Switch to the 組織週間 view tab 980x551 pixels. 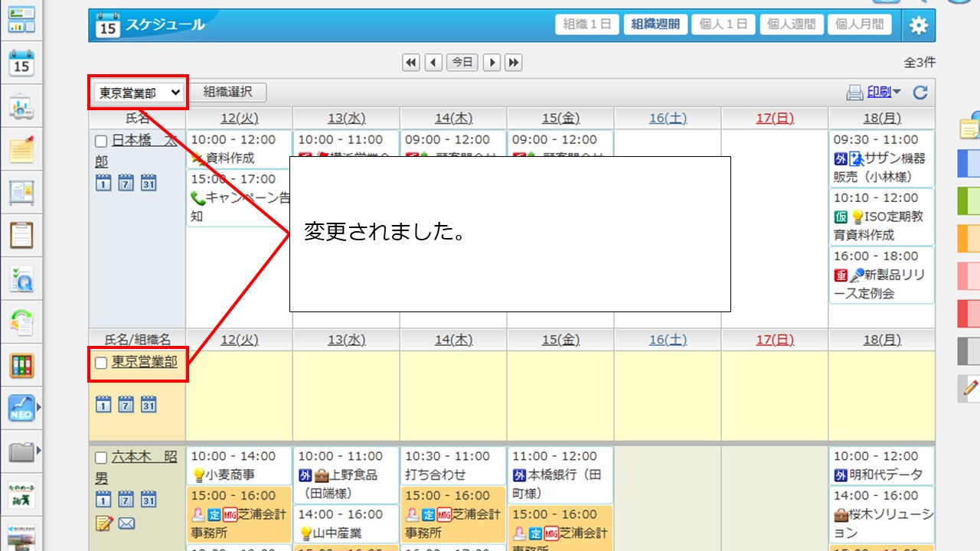pyautogui.click(x=655, y=24)
